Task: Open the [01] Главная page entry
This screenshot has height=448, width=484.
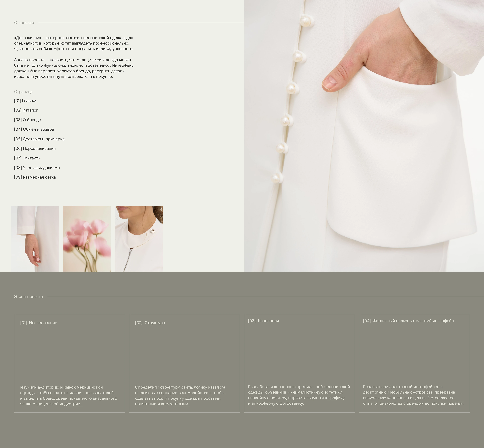Action: point(26,101)
